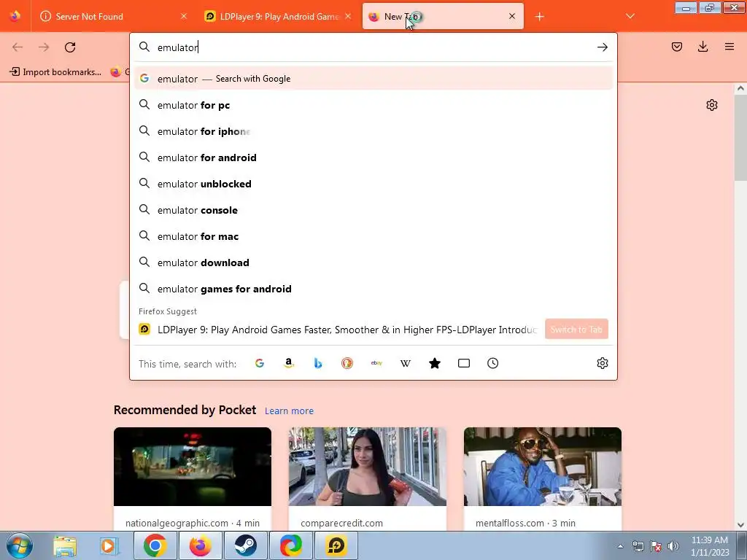Click Import bookmarks button
The width and height of the screenshot is (747, 560).
pos(55,72)
